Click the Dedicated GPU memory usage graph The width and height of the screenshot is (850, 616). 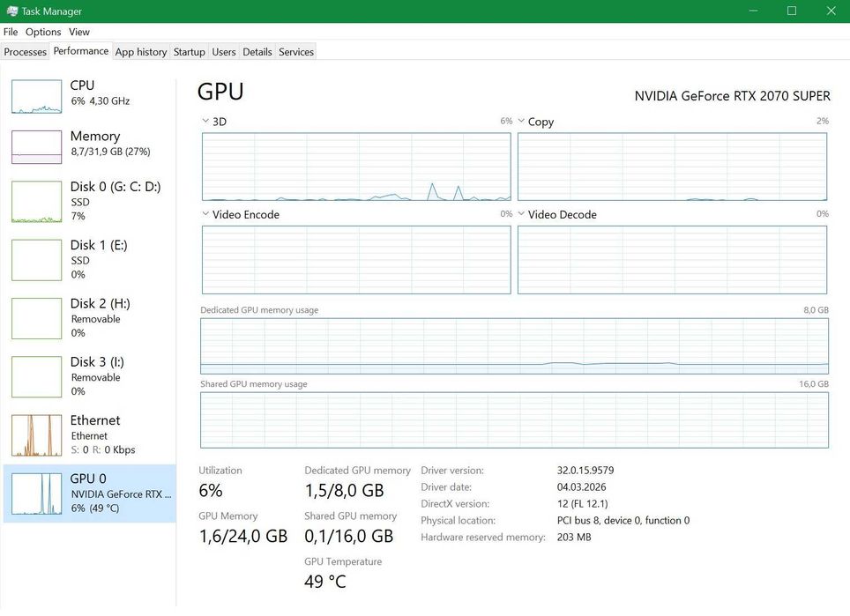click(x=514, y=346)
